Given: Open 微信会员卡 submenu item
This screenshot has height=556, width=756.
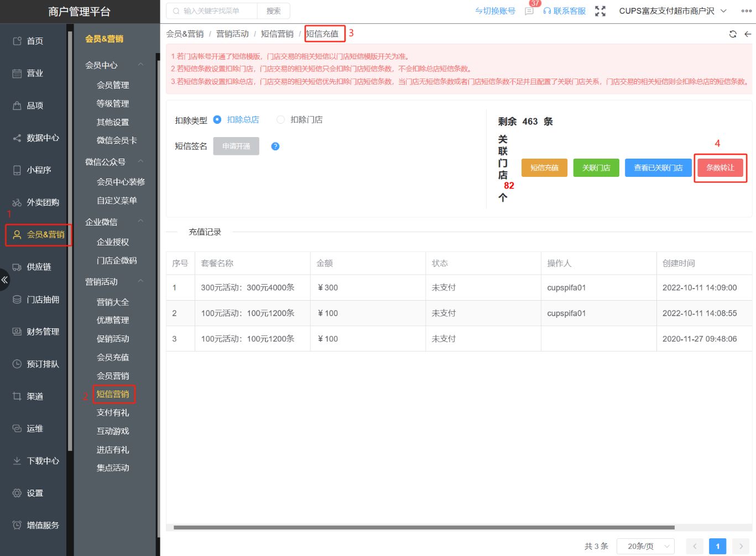Looking at the screenshot, I should [117, 140].
